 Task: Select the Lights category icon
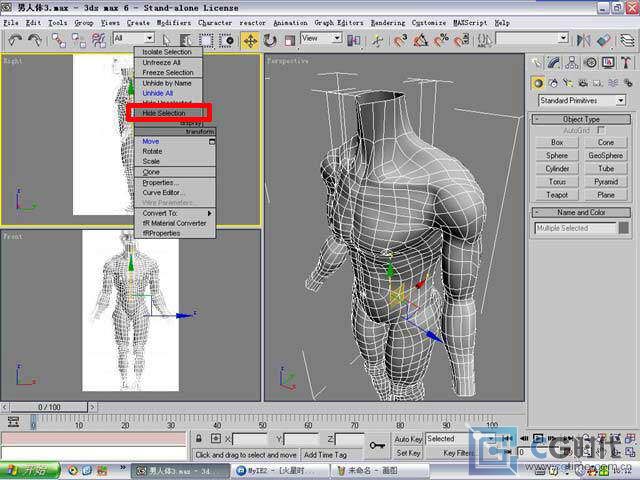tap(568, 83)
